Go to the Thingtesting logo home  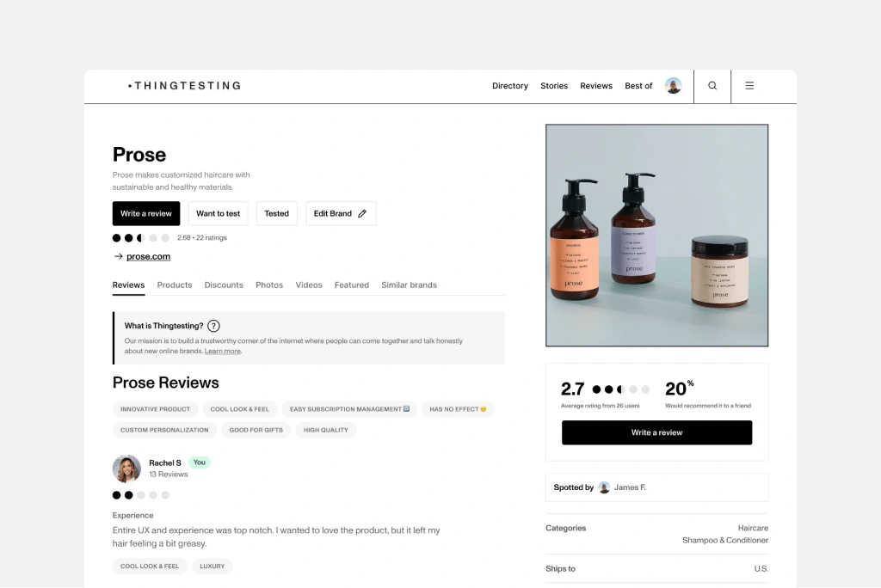(x=184, y=86)
